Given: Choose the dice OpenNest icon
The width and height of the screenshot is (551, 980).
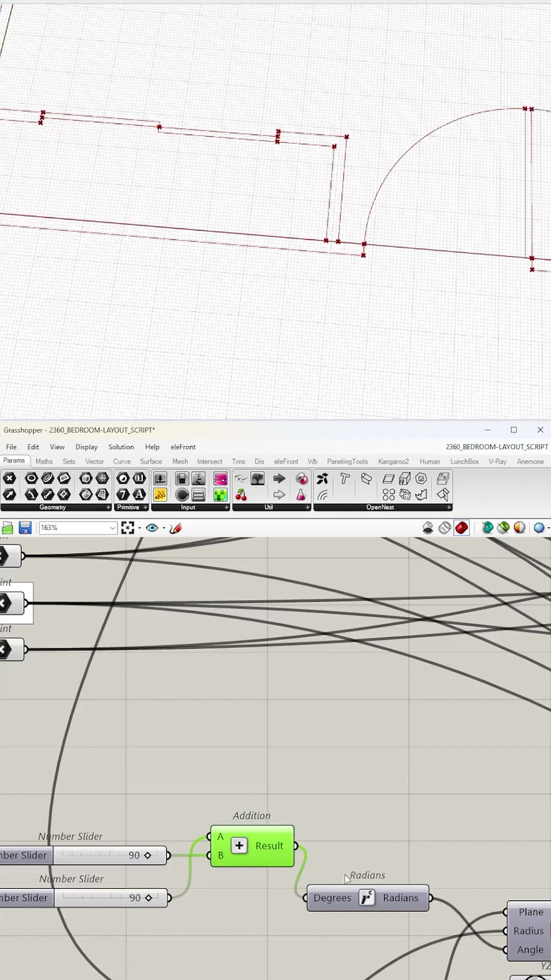Looking at the screenshot, I should click(x=405, y=495).
